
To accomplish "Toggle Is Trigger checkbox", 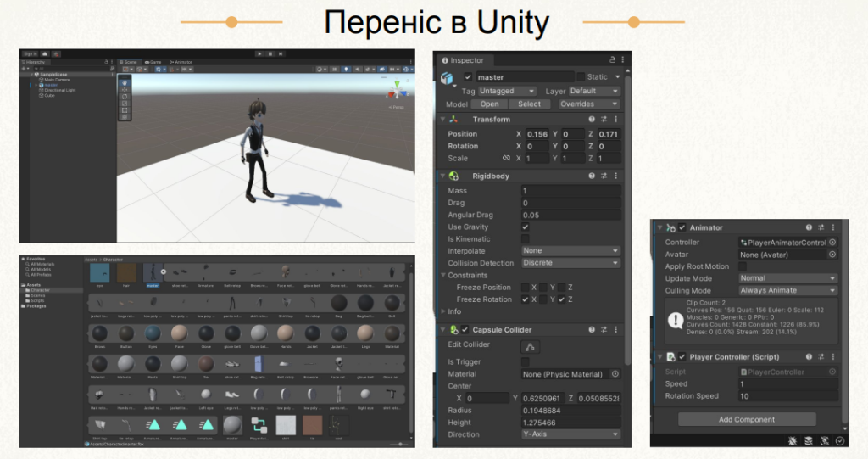I will (x=526, y=362).
